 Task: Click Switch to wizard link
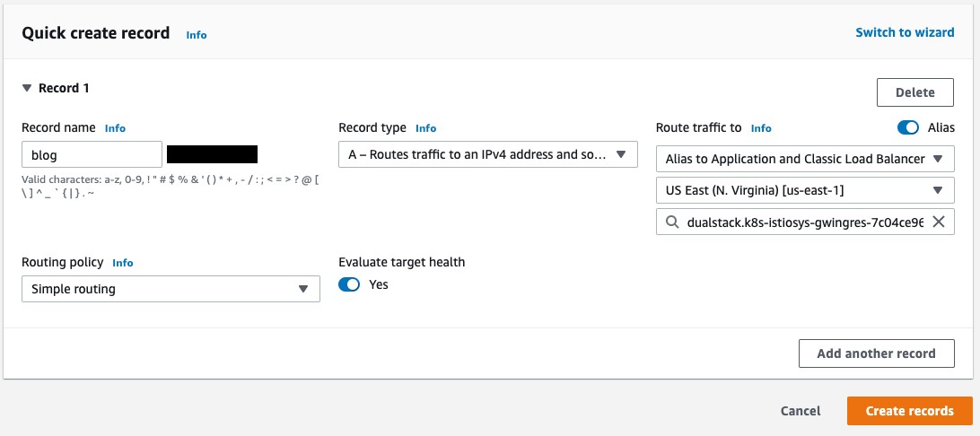905,32
